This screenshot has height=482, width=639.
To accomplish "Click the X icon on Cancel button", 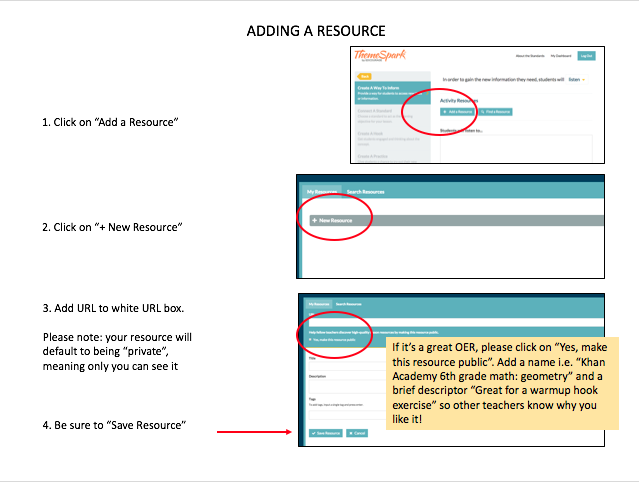I will pyautogui.click(x=350, y=433).
